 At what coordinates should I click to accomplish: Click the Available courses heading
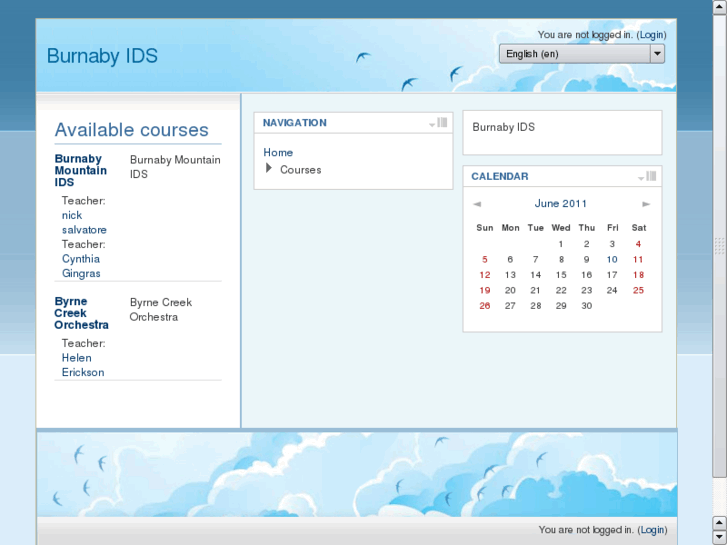pos(132,130)
